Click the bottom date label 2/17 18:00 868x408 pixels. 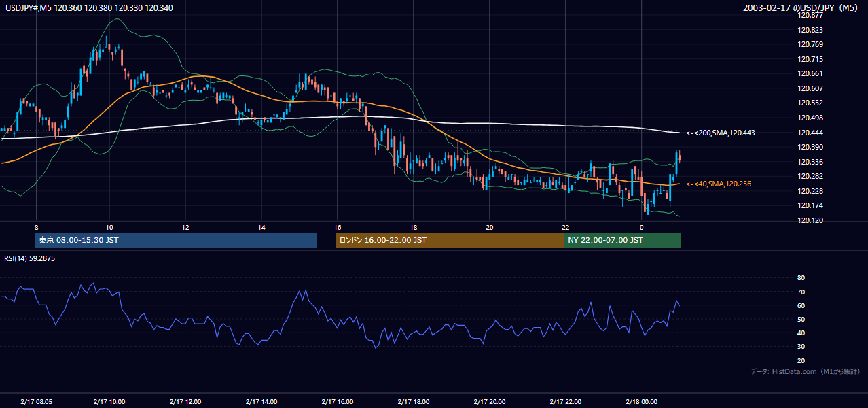tap(414, 402)
